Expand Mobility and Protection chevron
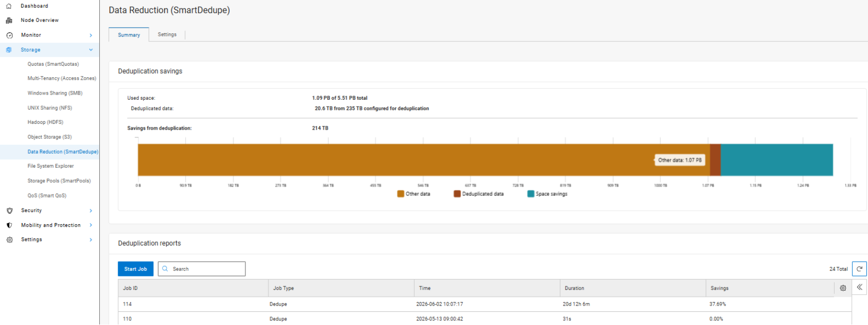Screen dimensions: 868x325 click(91, 225)
